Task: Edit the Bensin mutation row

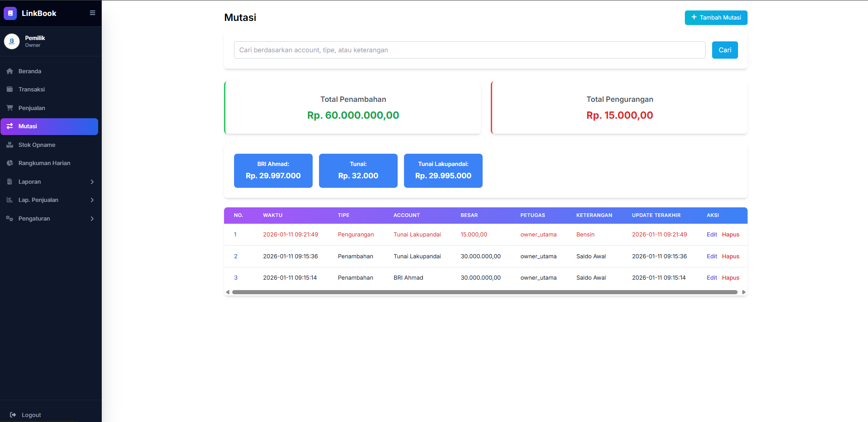Action: coord(712,235)
